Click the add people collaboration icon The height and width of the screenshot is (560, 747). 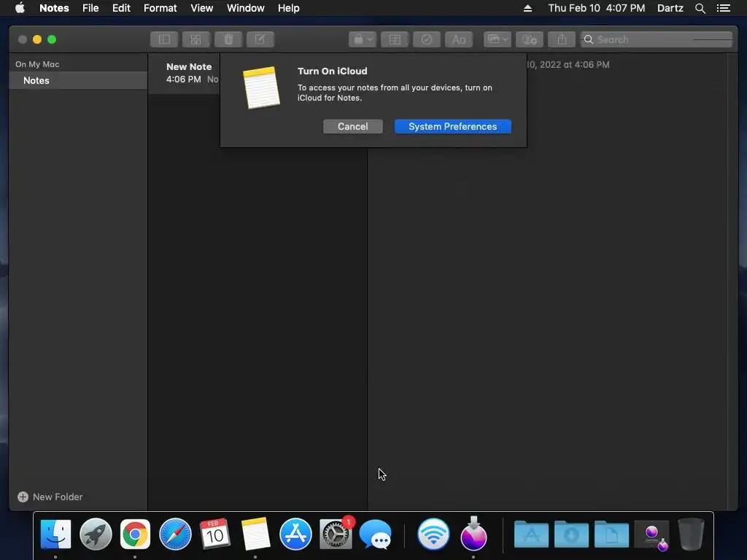pos(530,39)
